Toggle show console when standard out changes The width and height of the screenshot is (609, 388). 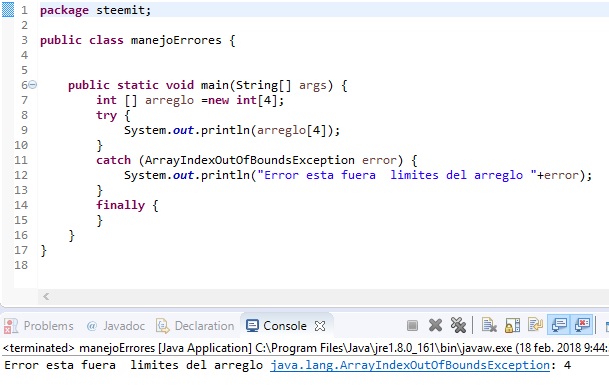(559, 325)
